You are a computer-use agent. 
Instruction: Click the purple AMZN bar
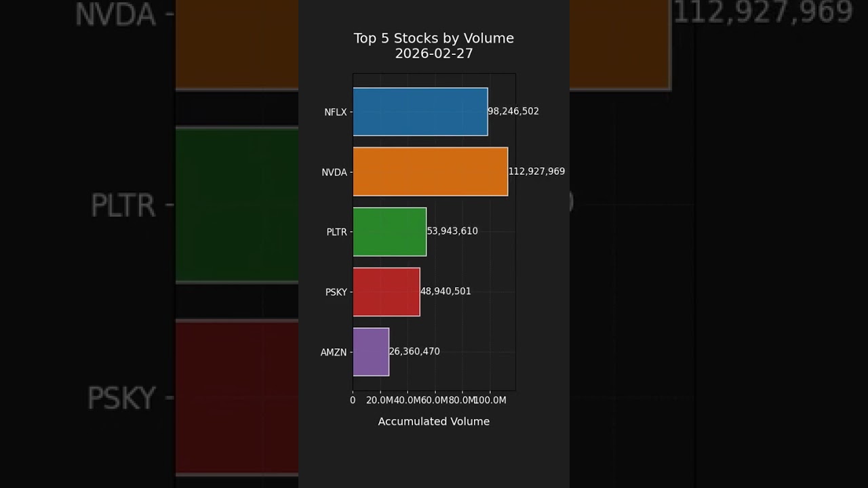371,352
